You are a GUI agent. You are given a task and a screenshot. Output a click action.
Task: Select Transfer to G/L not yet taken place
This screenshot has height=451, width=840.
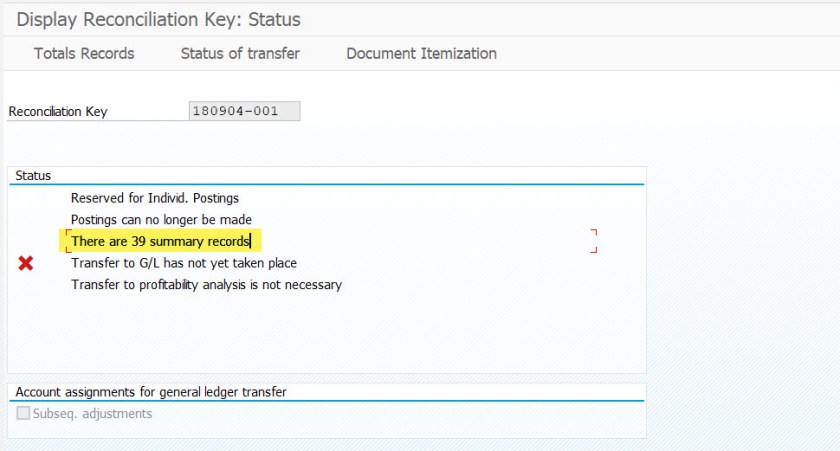coord(184,263)
